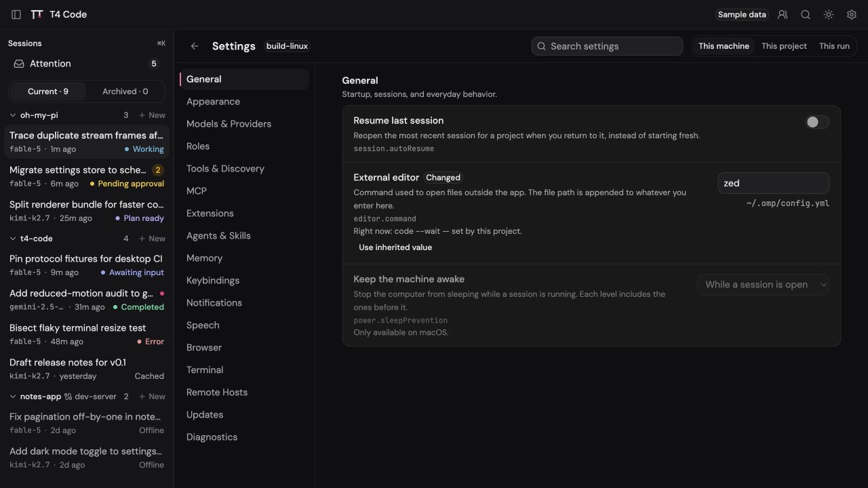Image resolution: width=868 pixels, height=488 pixels.
Task: Click Use inherited value button
Action: (395, 247)
